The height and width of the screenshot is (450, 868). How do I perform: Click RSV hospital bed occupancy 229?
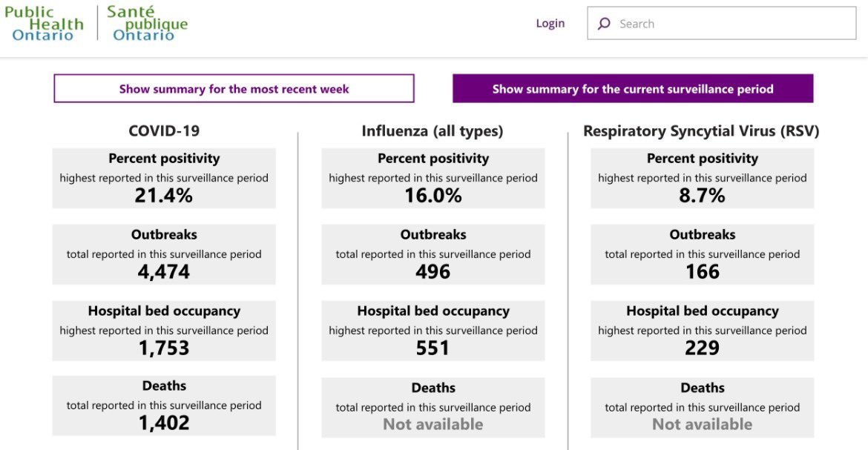point(702,348)
